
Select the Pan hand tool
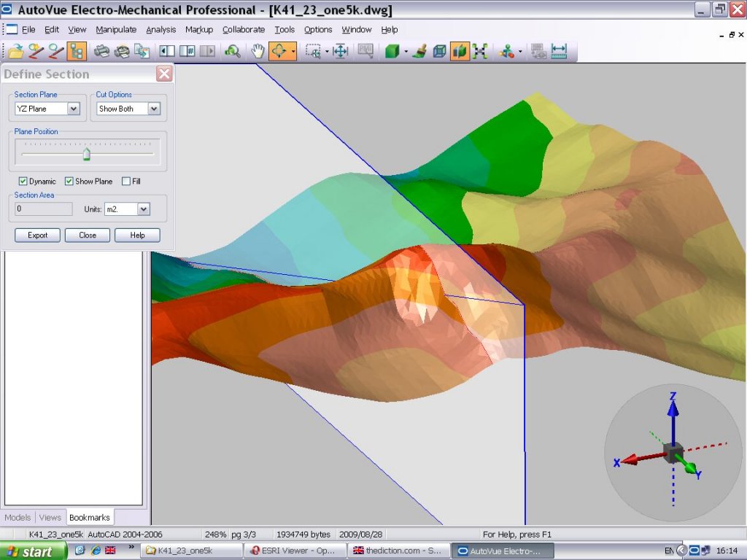(x=257, y=51)
